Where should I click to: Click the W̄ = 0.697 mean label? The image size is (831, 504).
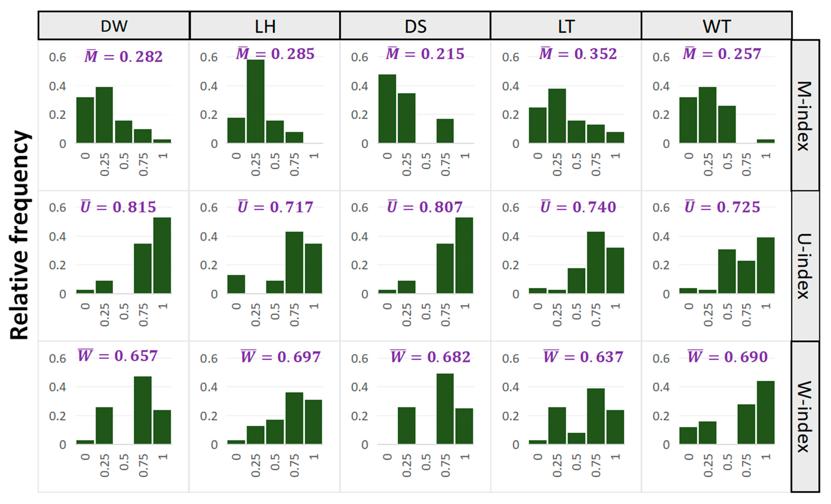click(280, 357)
